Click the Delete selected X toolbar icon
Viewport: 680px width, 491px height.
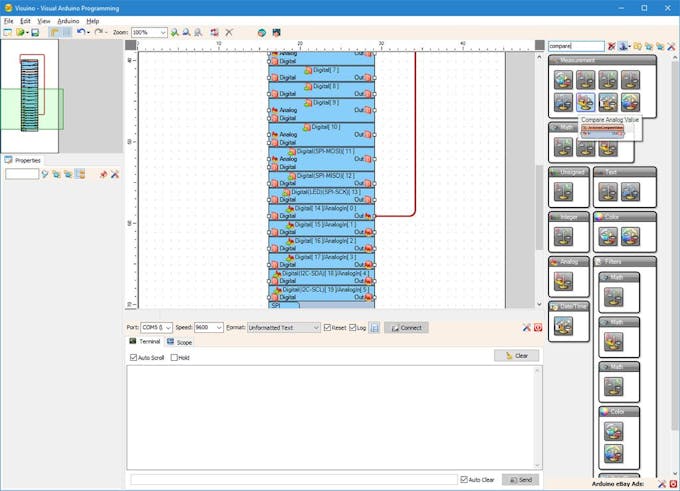tap(229, 33)
